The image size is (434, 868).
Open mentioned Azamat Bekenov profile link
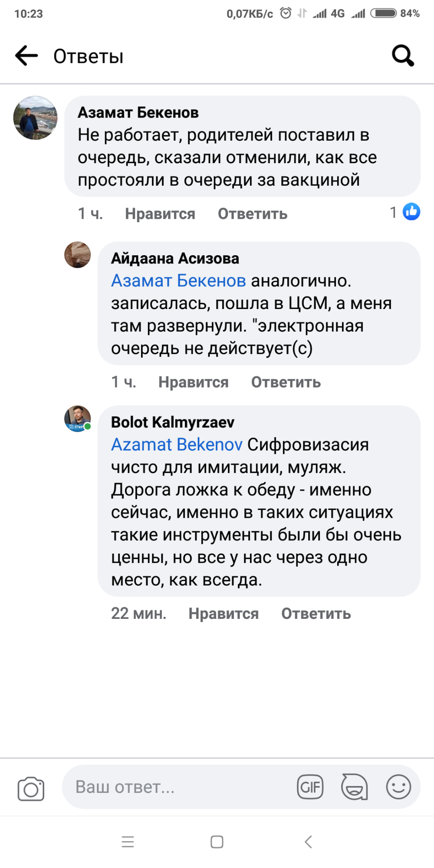click(177, 444)
